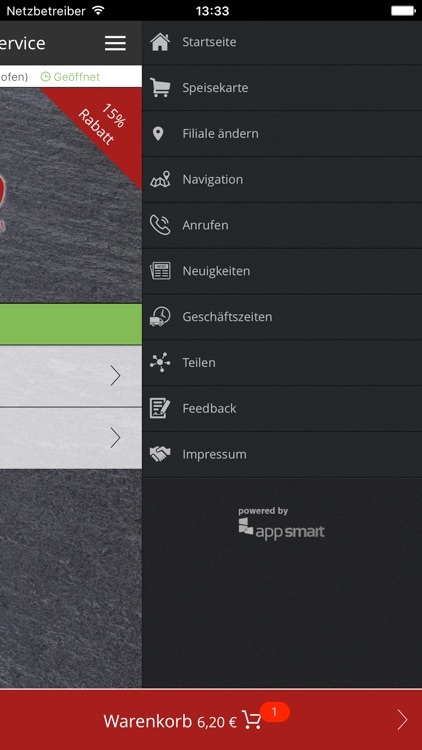Expand the second list row chevron
Image resolution: width=422 pixels, height=750 pixels.
[115, 438]
